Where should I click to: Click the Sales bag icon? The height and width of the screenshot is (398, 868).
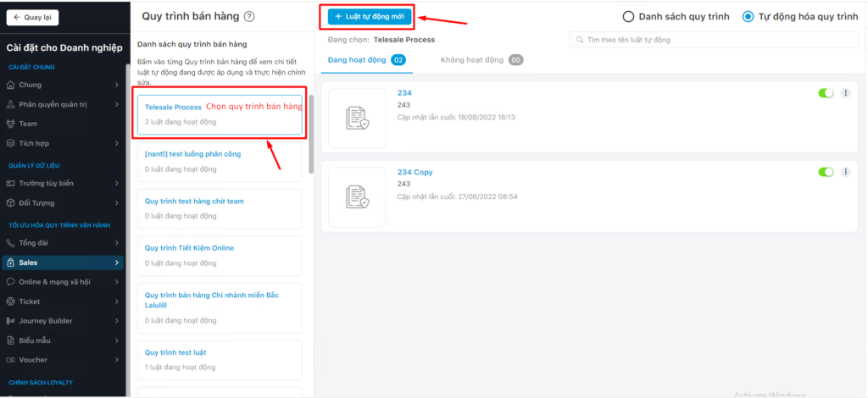point(10,263)
